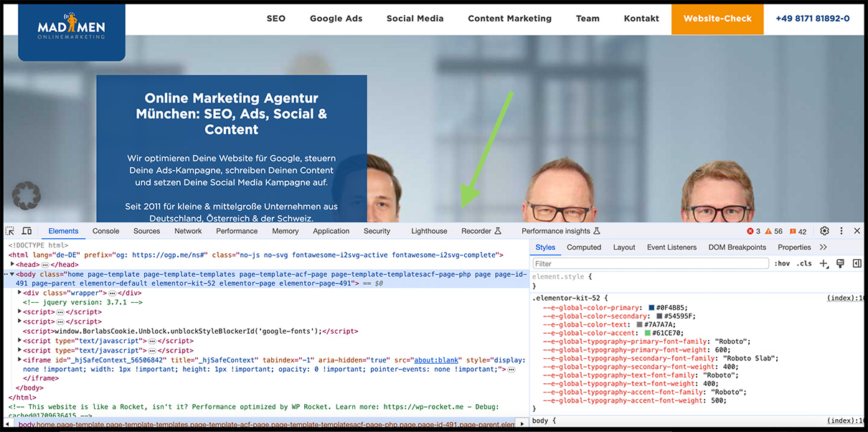Click the round cookie preferences badge
Screen dimensions: 868x432
27,194
